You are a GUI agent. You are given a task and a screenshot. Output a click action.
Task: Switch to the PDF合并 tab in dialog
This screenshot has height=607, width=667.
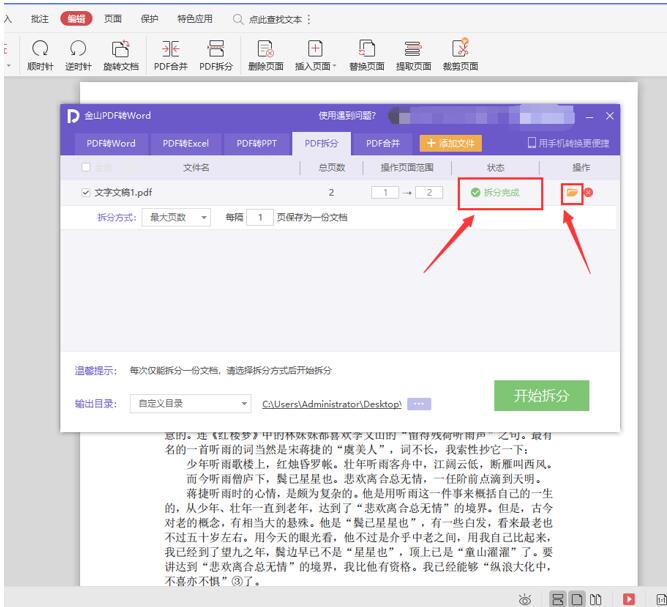(383, 143)
